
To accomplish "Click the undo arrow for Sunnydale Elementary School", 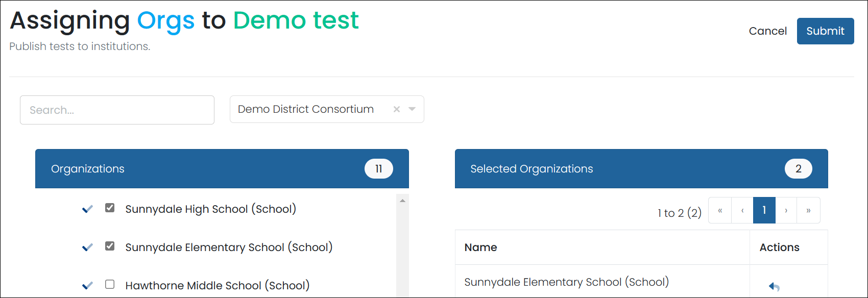I will click(774, 287).
